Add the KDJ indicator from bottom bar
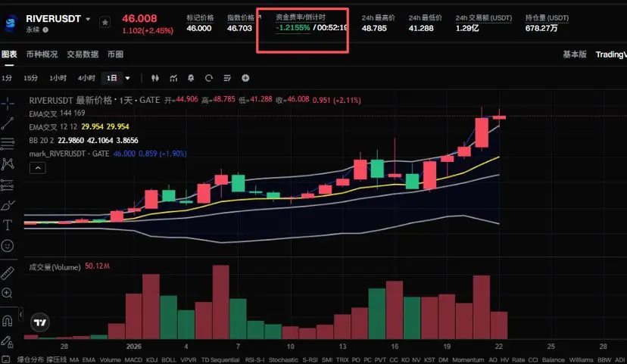This screenshot has width=627, height=364. click(x=151, y=359)
